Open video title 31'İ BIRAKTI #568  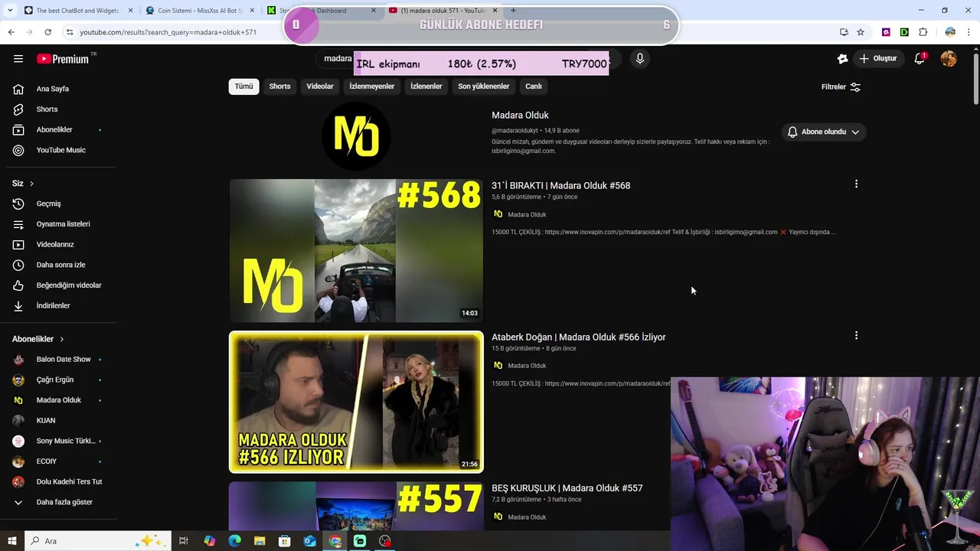pyautogui.click(x=560, y=185)
